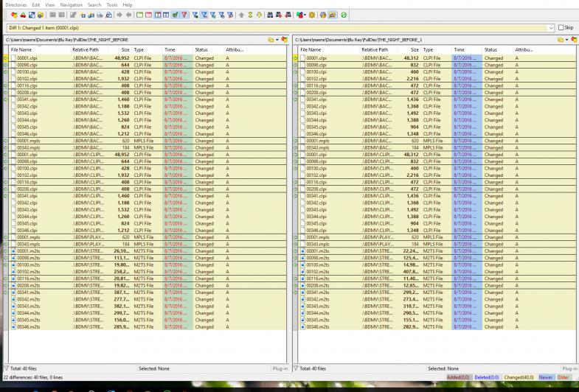Click the first binoculars find icon

(x=270, y=15)
